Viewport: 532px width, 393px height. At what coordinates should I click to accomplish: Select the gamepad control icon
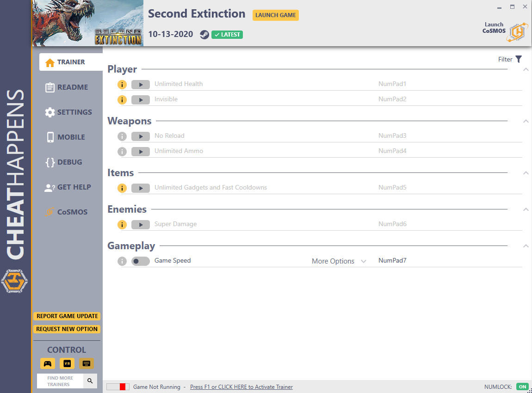[x=48, y=363]
